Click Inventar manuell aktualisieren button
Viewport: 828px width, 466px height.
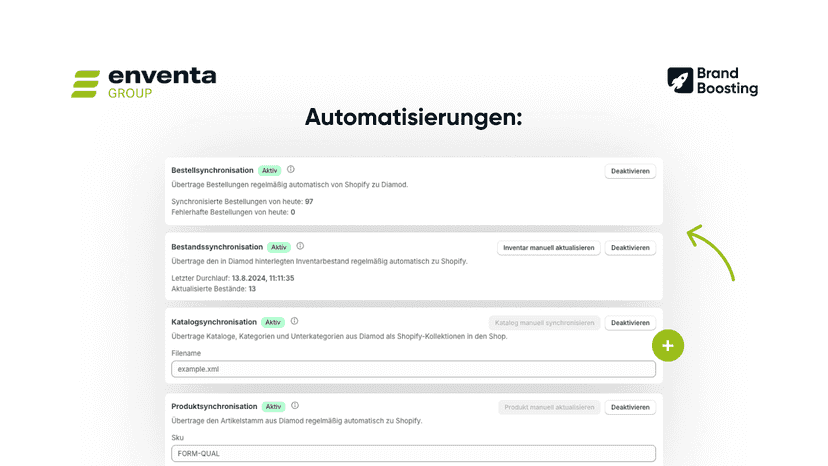549,248
